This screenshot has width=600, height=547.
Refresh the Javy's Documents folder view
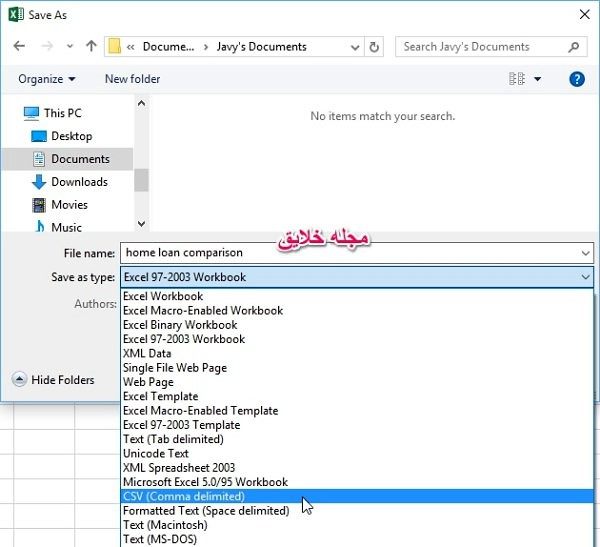[374, 47]
